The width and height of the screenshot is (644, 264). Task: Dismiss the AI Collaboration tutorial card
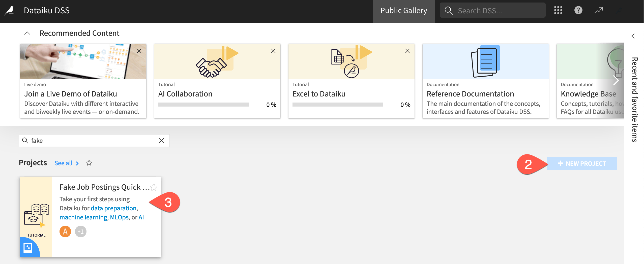pyautogui.click(x=273, y=51)
